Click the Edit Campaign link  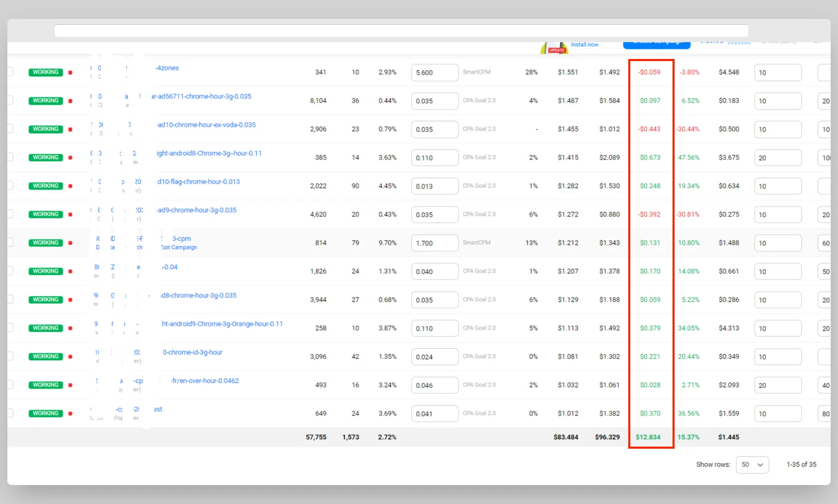click(x=179, y=248)
